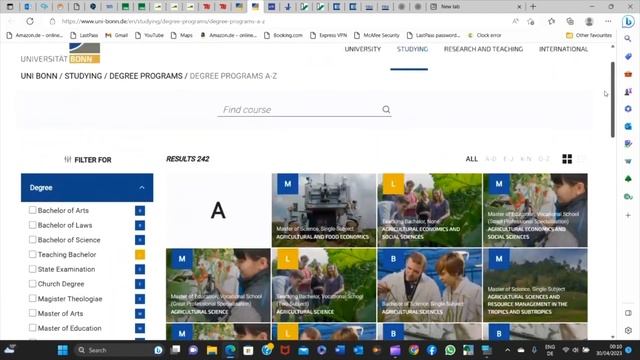Open Agricultural and Food Economics card
Image resolution: width=640 pixels, height=360 pixels.
coord(324,210)
